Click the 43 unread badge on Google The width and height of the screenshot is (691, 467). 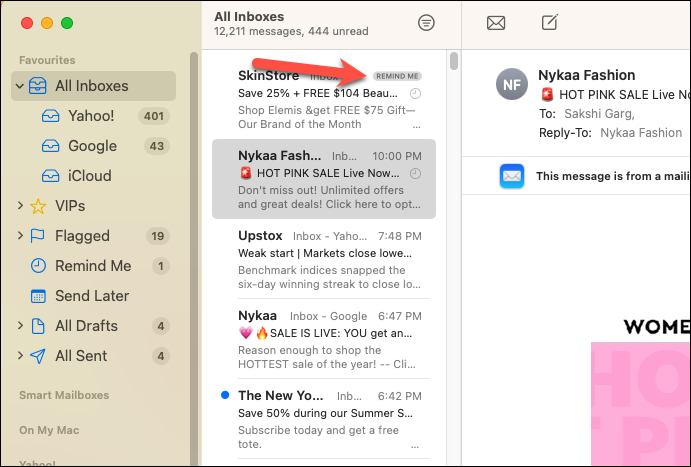[x=156, y=146]
